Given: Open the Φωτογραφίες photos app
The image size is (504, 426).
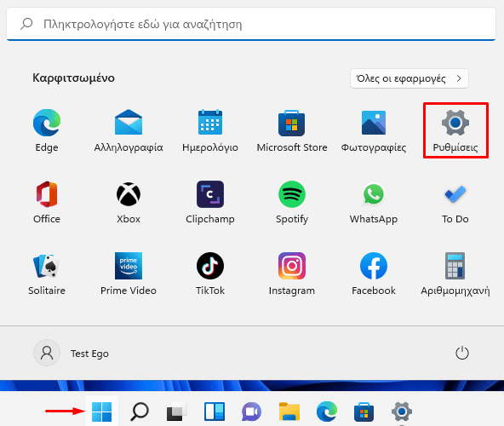Looking at the screenshot, I should pyautogui.click(x=374, y=130).
